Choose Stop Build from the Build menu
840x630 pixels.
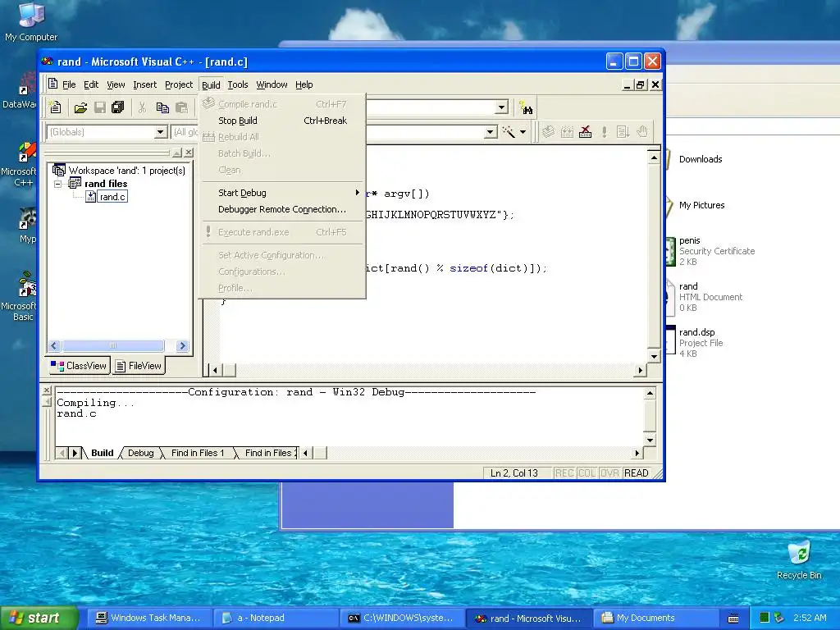pyautogui.click(x=282, y=121)
